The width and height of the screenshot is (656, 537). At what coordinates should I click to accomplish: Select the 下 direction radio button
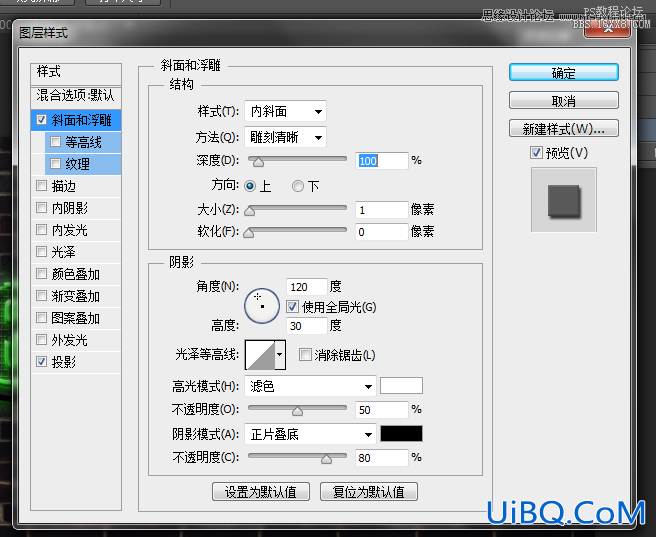297,186
